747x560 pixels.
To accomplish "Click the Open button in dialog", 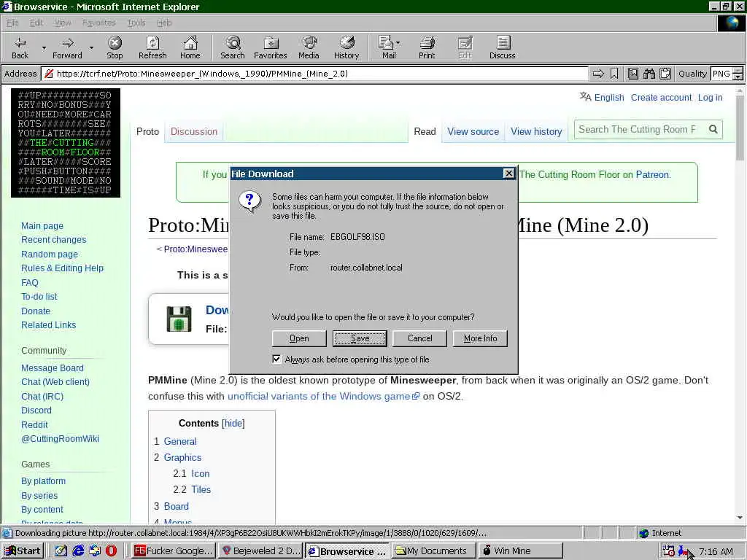I will [299, 338].
